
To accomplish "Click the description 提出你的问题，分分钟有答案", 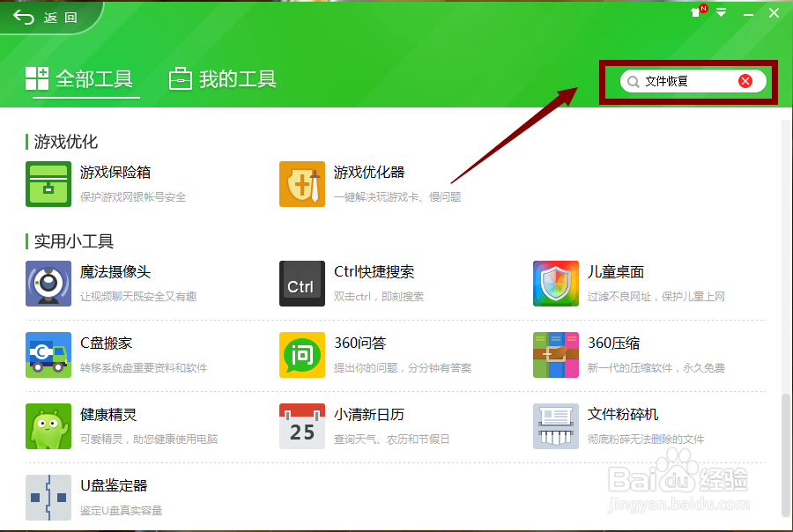I will click(x=403, y=368).
